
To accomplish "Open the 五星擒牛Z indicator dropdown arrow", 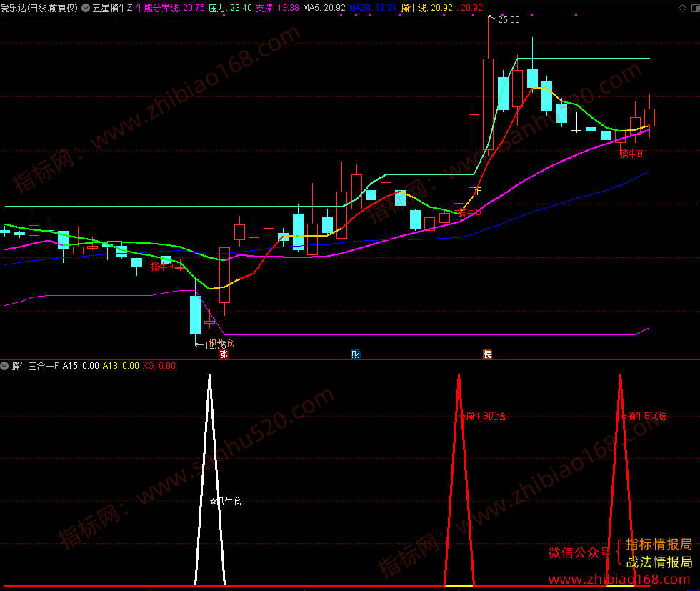I will [86, 8].
